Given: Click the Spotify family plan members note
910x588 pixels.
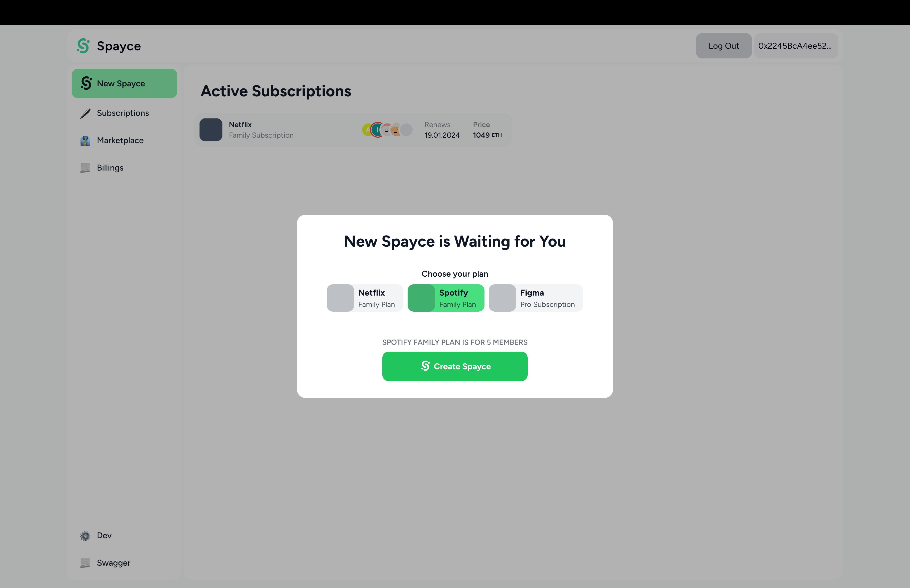Looking at the screenshot, I should [x=455, y=342].
